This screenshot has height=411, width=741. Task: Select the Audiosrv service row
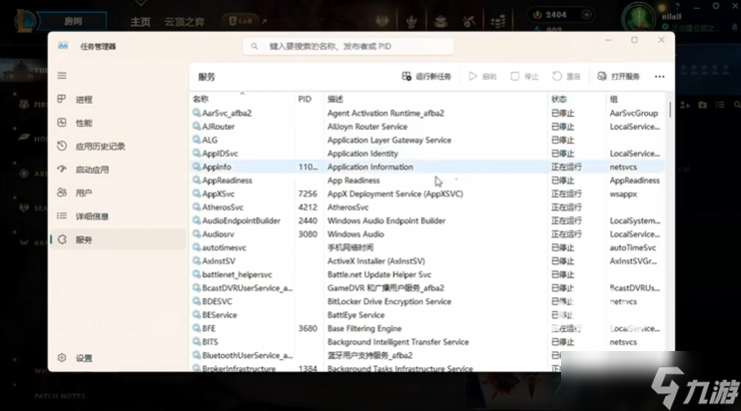click(x=427, y=234)
